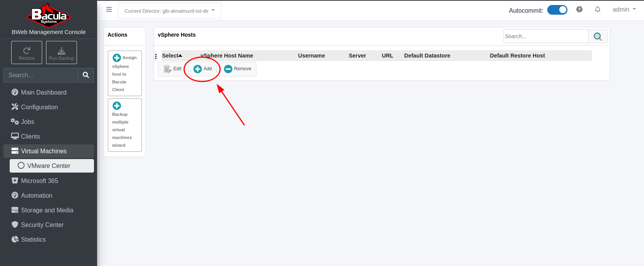Click the Bacula Systems logo
The height and width of the screenshot is (266, 644).
click(x=48, y=15)
